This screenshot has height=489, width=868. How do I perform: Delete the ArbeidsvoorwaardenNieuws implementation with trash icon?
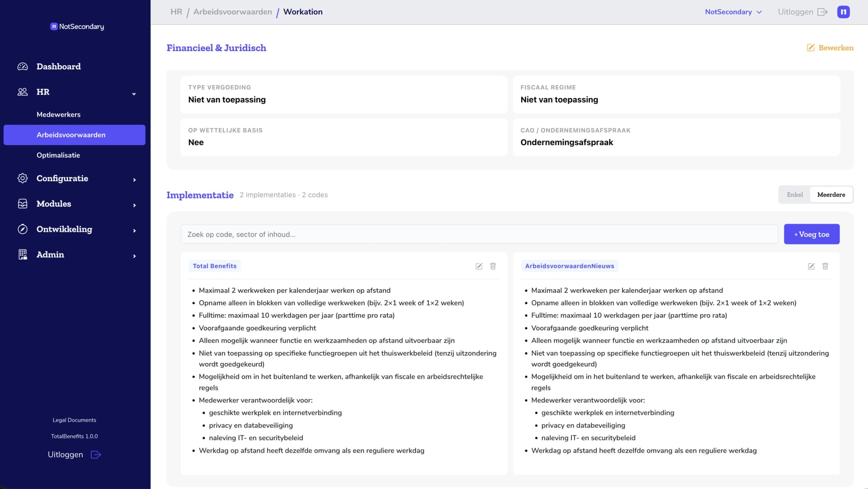click(x=825, y=266)
